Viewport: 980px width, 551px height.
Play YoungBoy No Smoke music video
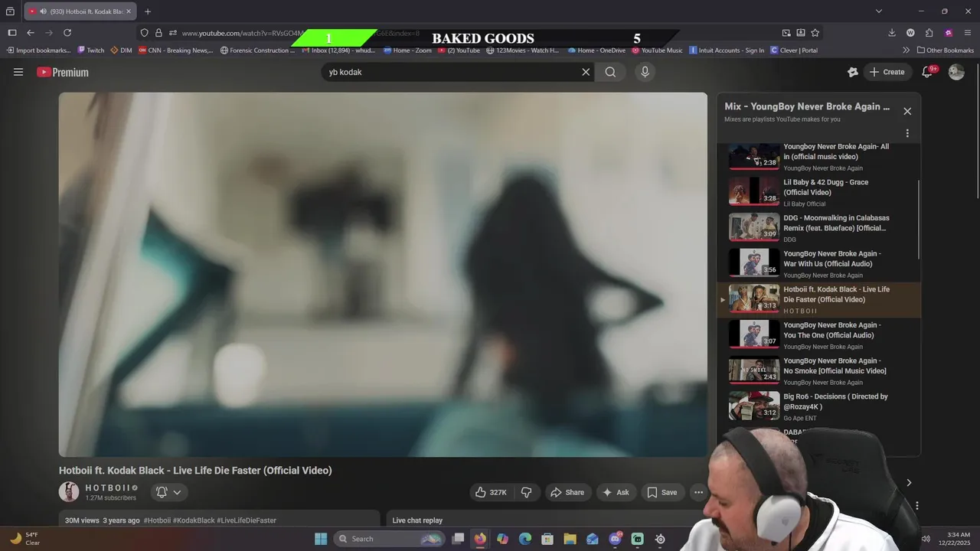tap(818, 370)
